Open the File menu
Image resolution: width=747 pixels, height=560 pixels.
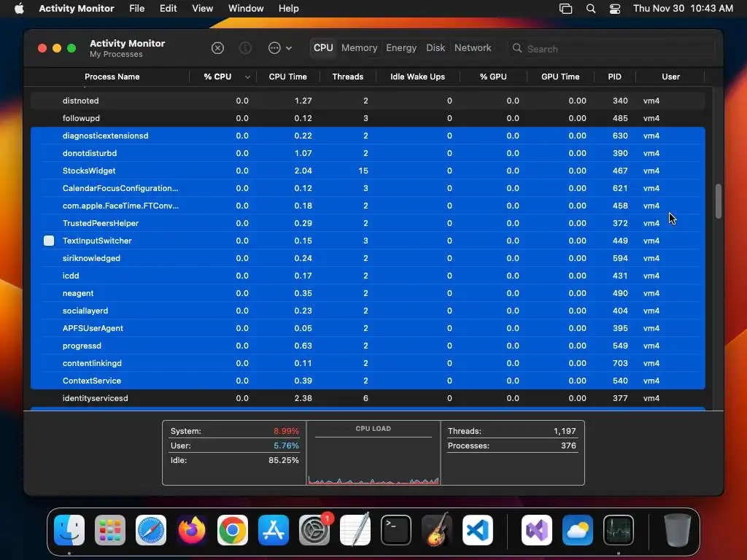pos(136,9)
